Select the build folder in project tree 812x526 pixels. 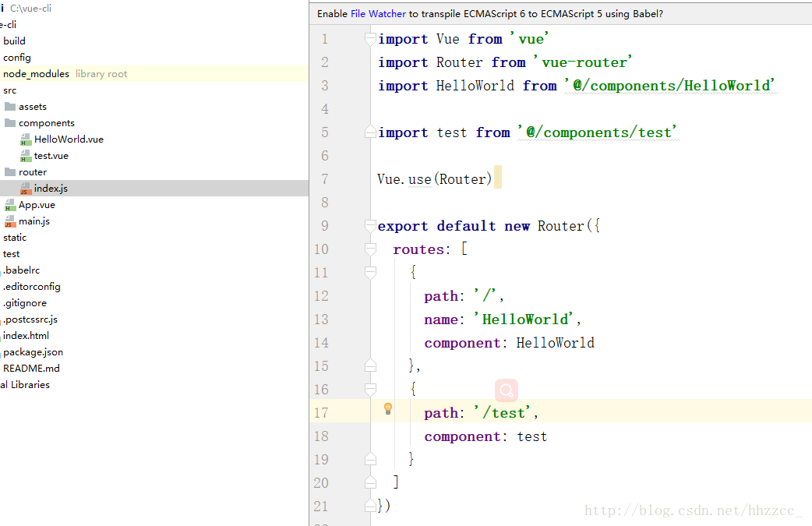(x=14, y=41)
